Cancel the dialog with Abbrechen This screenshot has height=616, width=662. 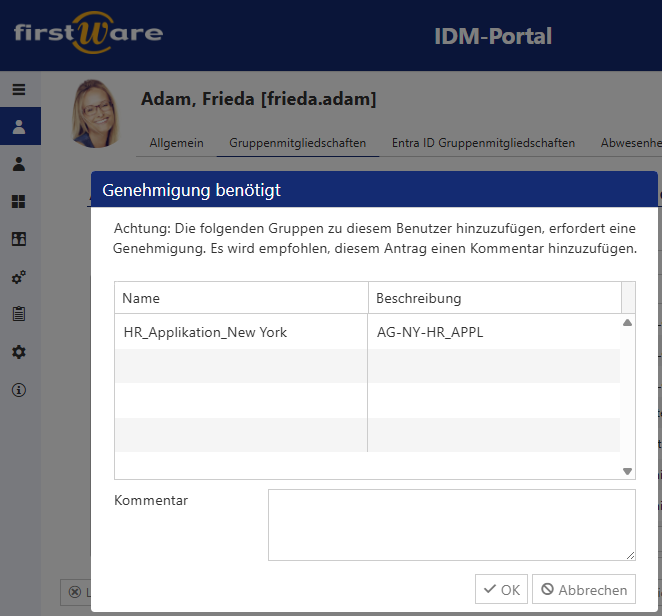584,589
